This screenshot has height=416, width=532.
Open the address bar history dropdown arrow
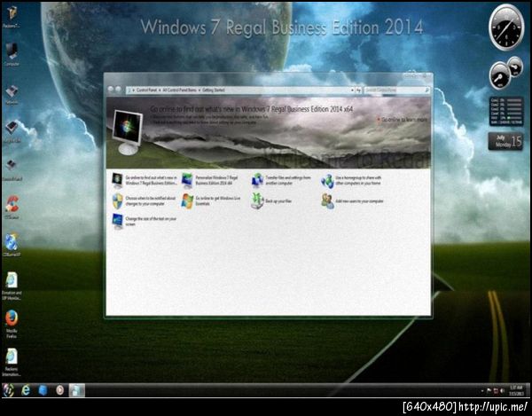pyautogui.click(x=352, y=90)
